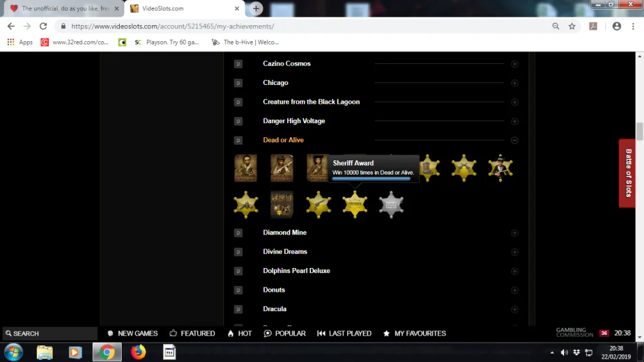Click the greyed-out locked silver star badge
Screen dimensions: 644x362
[x=391, y=204]
